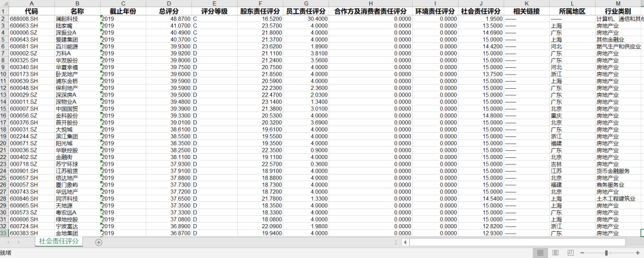The width and height of the screenshot is (644, 258).
Task: Select row 10 header
Action: (4, 74)
